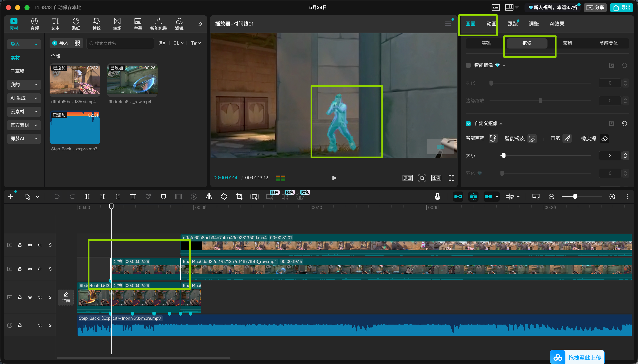This screenshot has height=364, width=638.
Task: Click the 封面 cover edit button
Action: pos(66,298)
